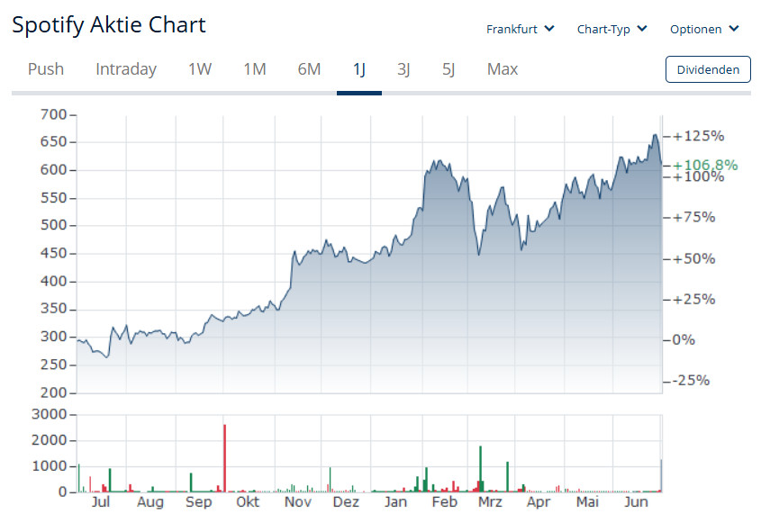The image size is (761, 532).
Task: Click the Jun month label
Action: pyautogui.click(x=636, y=502)
